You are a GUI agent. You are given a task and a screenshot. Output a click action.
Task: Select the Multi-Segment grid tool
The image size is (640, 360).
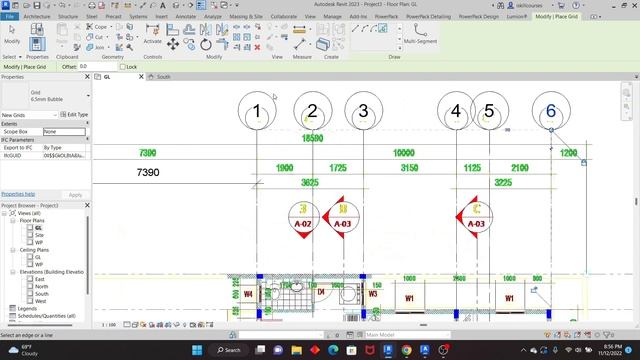[x=420, y=33]
